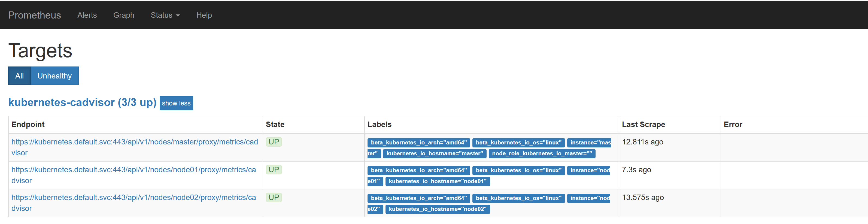Viewport: 868px width, 224px height.
Task: Open the Prometheus home brand link
Action: [x=34, y=15]
